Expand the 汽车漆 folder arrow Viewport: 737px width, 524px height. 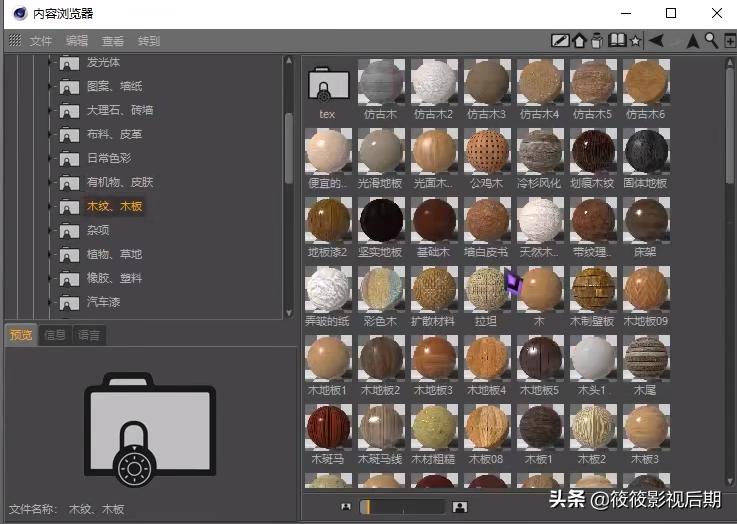pos(50,303)
